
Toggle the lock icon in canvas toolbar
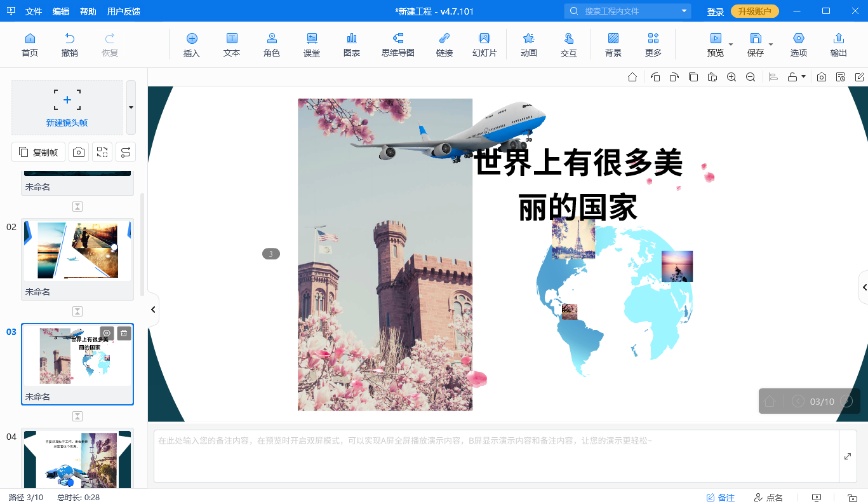click(x=792, y=77)
